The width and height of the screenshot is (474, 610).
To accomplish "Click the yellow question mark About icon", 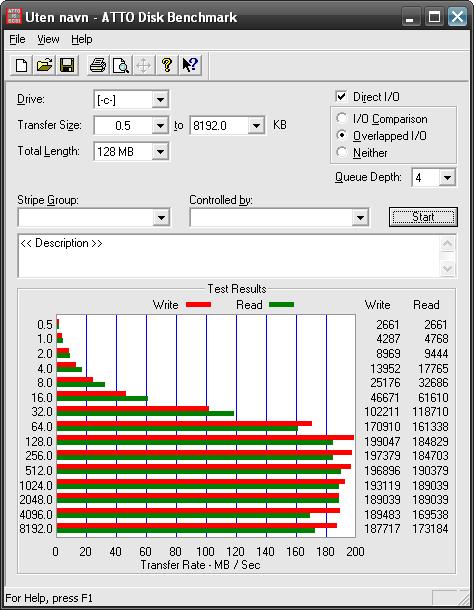I will tap(167, 65).
